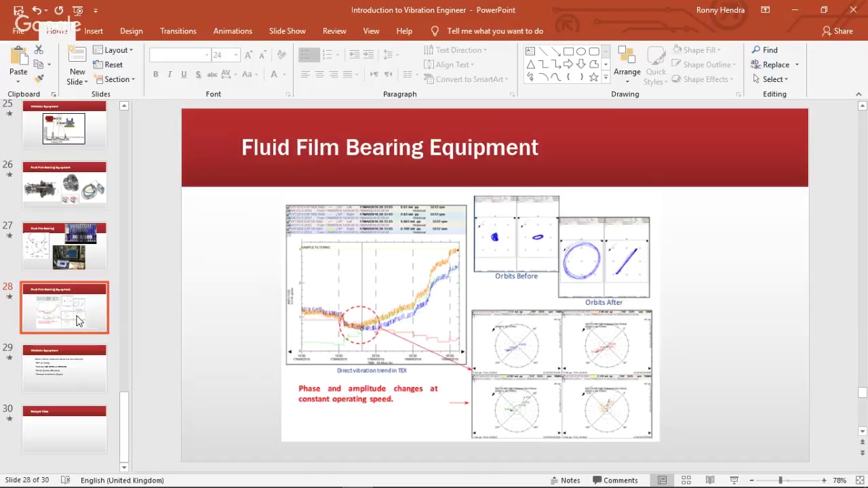Select the Text Box shape
The width and height of the screenshot is (868, 488).
(530, 52)
